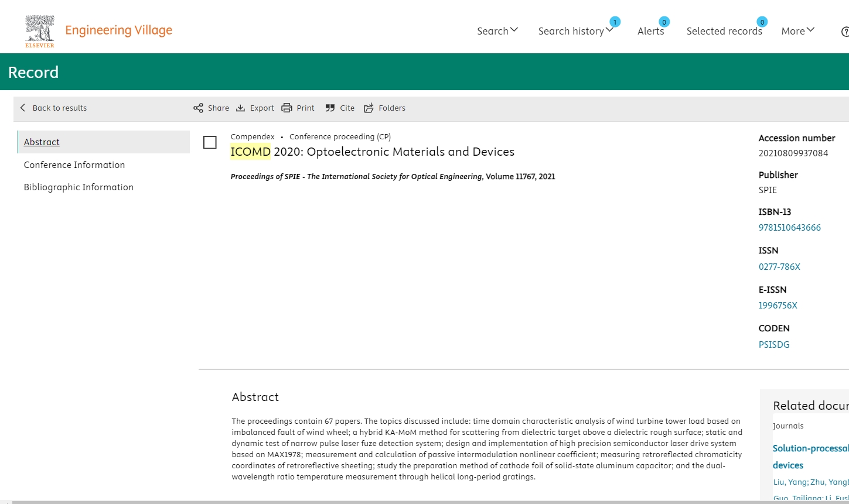
Task: Open CODEN link PSISDG
Action: 774,345
